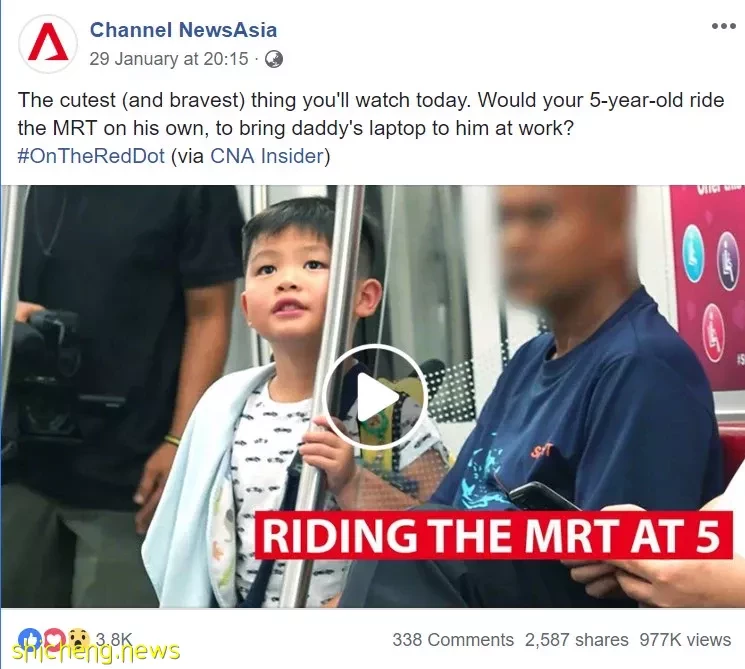Click the 29 January at 20:15 timestamp
This screenshot has width=745, height=669.
[x=169, y=59]
